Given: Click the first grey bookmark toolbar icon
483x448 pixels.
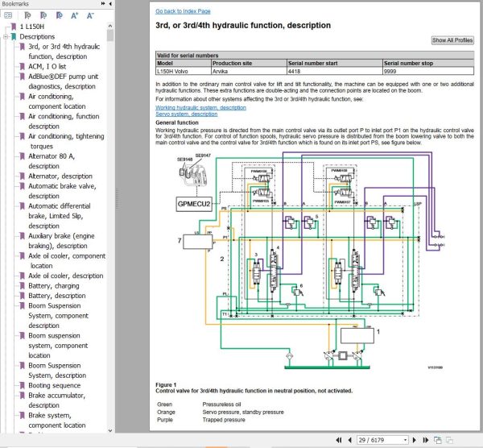Looking at the screenshot, I should coord(27,15).
